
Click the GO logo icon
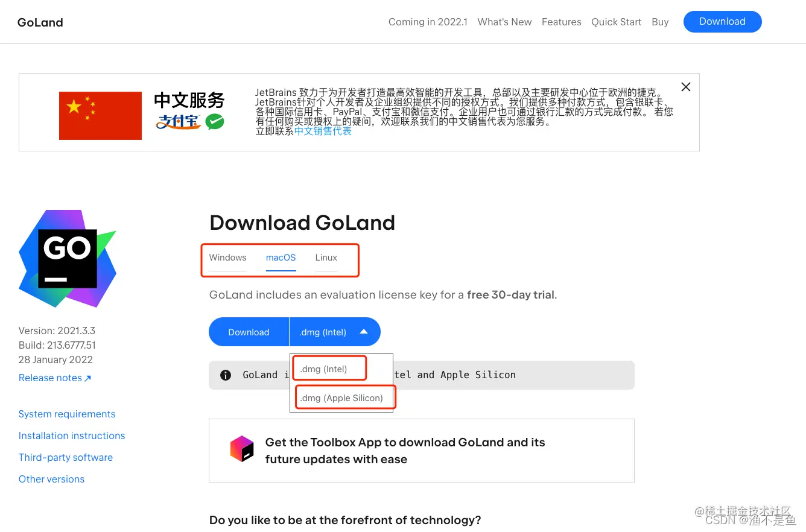(x=67, y=258)
